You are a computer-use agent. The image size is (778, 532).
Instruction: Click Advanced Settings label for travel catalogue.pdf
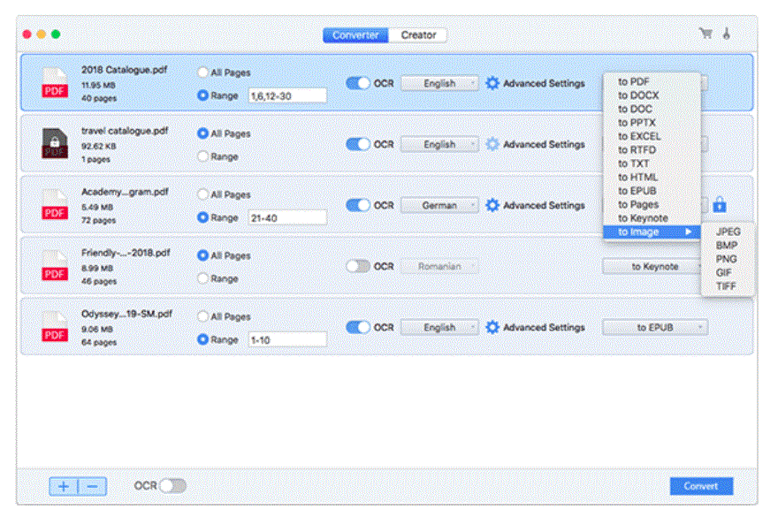tap(544, 144)
